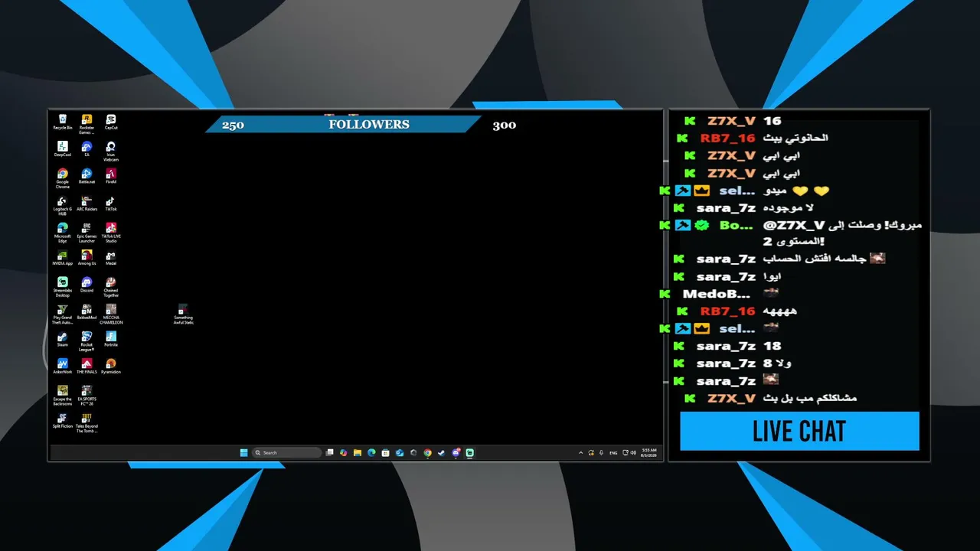Open the Windows Start menu

coord(244,453)
